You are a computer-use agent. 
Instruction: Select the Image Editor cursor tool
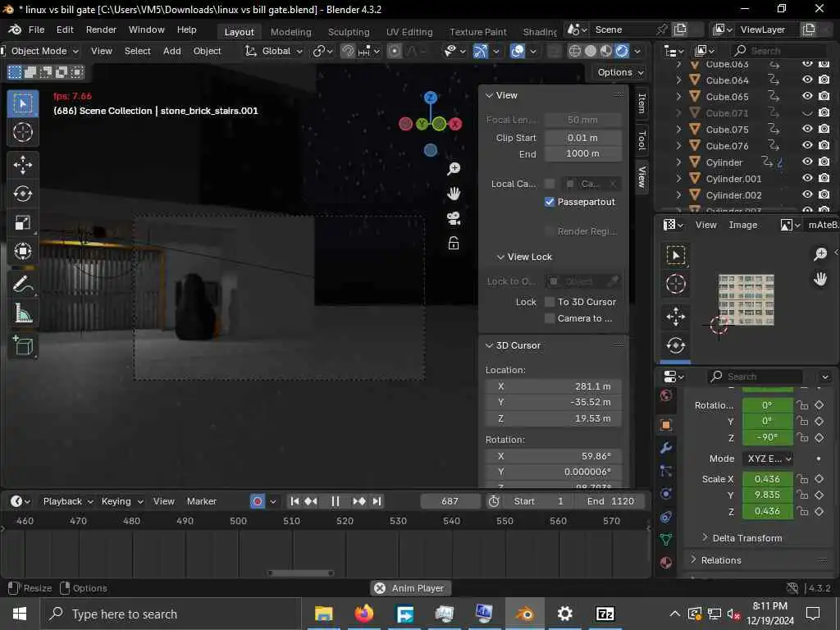point(676,283)
